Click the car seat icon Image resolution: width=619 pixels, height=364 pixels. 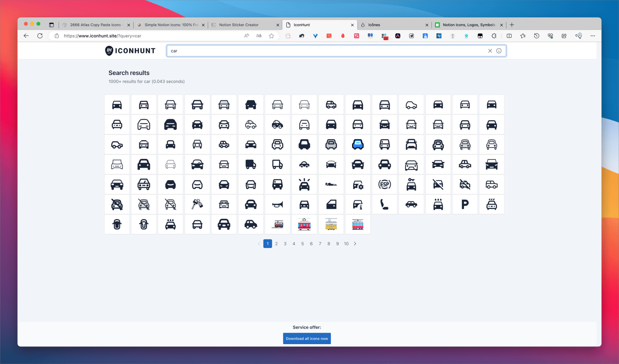pyautogui.click(x=384, y=205)
